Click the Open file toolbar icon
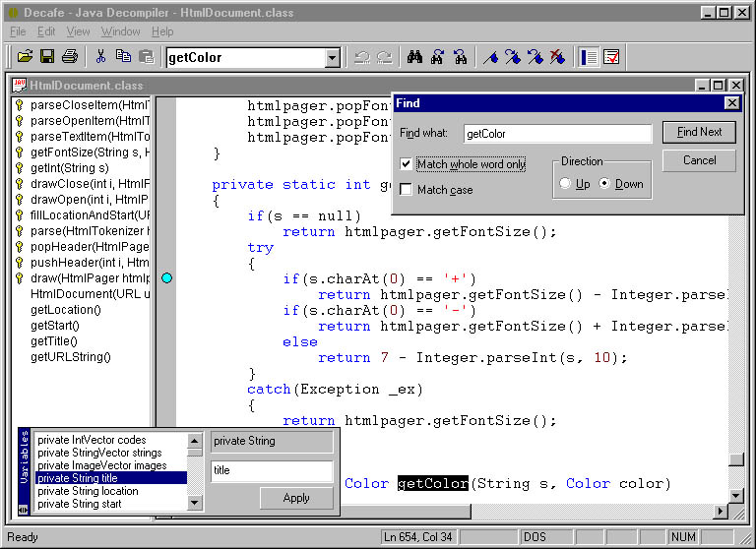The image size is (756, 549). (26, 57)
